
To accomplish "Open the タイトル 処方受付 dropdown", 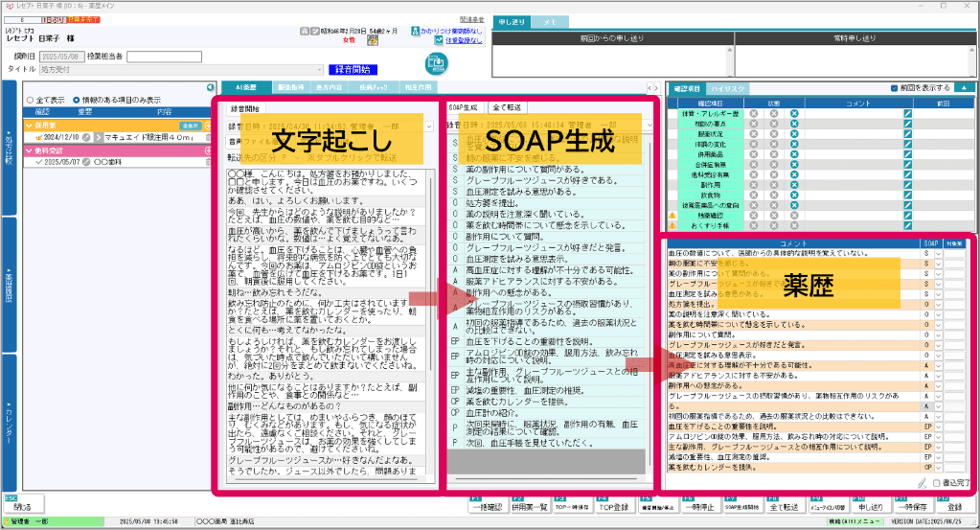I will (320, 70).
